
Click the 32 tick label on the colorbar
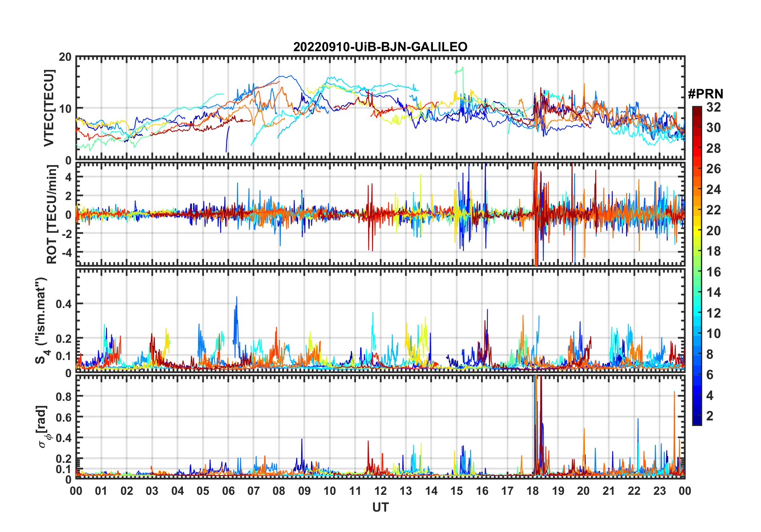(714, 107)
